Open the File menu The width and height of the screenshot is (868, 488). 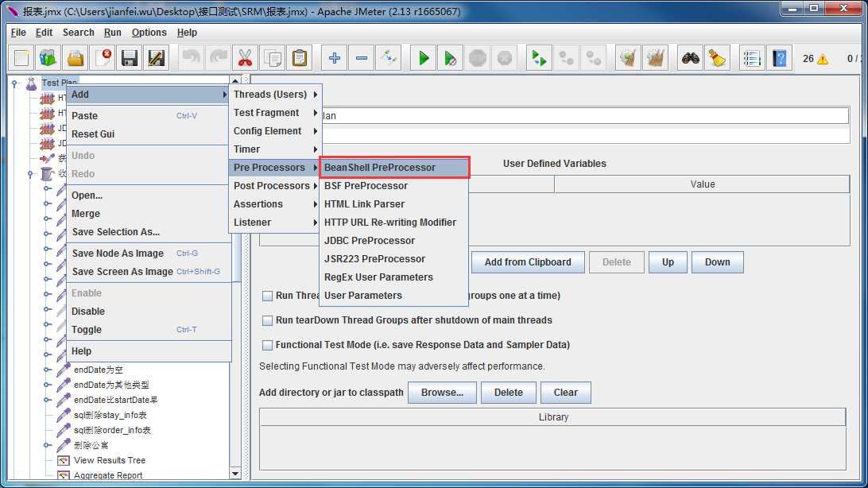(18, 33)
